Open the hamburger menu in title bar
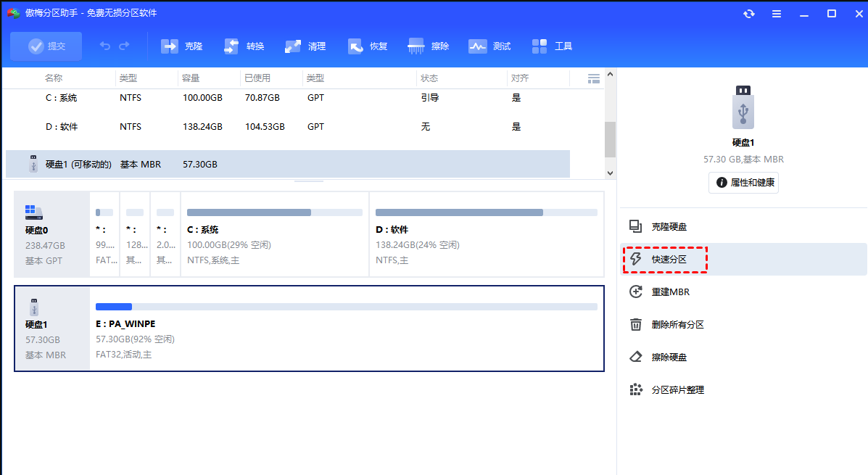 [x=777, y=14]
